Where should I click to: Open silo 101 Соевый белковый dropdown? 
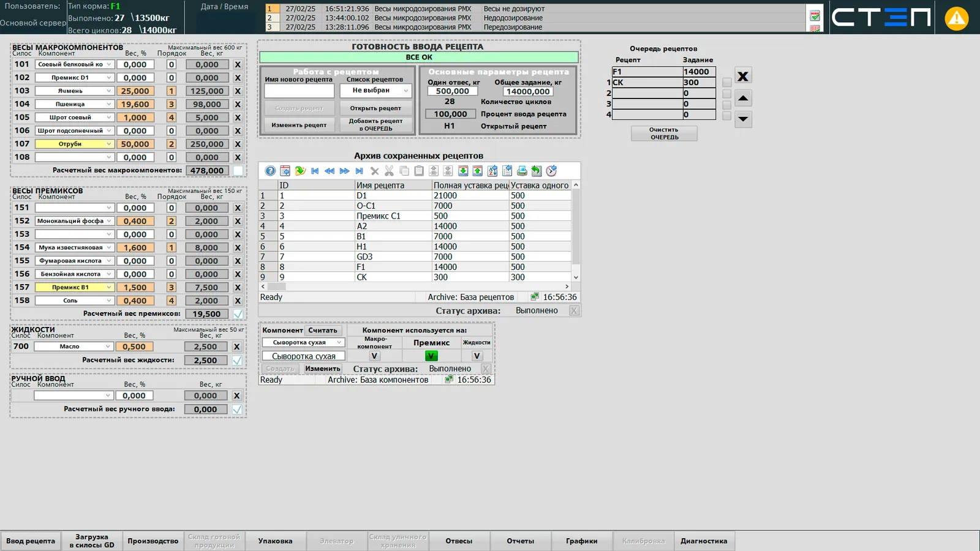coord(109,64)
